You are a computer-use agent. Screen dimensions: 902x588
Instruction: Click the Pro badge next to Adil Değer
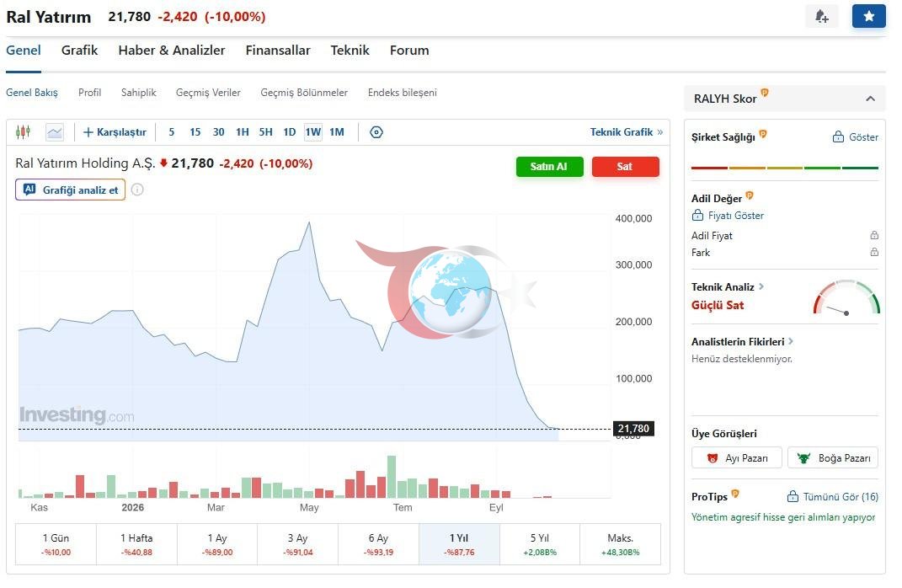[x=750, y=195]
